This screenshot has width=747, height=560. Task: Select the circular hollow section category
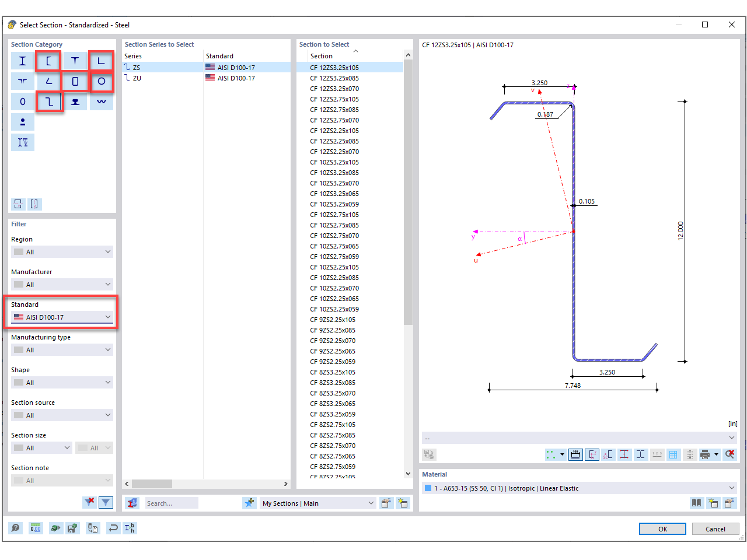(101, 81)
